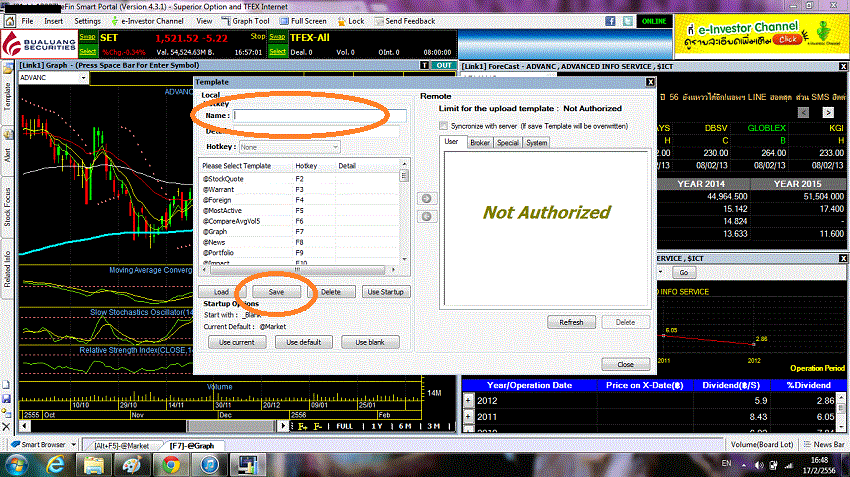Image resolution: width=850 pixels, height=477 pixels.
Task: Click the Go button
Action: (684, 272)
